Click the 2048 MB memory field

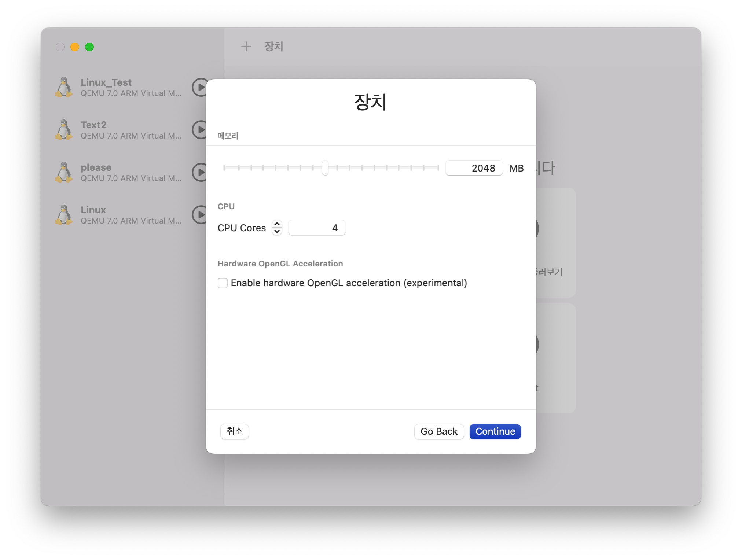pyautogui.click(x=474, y=168)
